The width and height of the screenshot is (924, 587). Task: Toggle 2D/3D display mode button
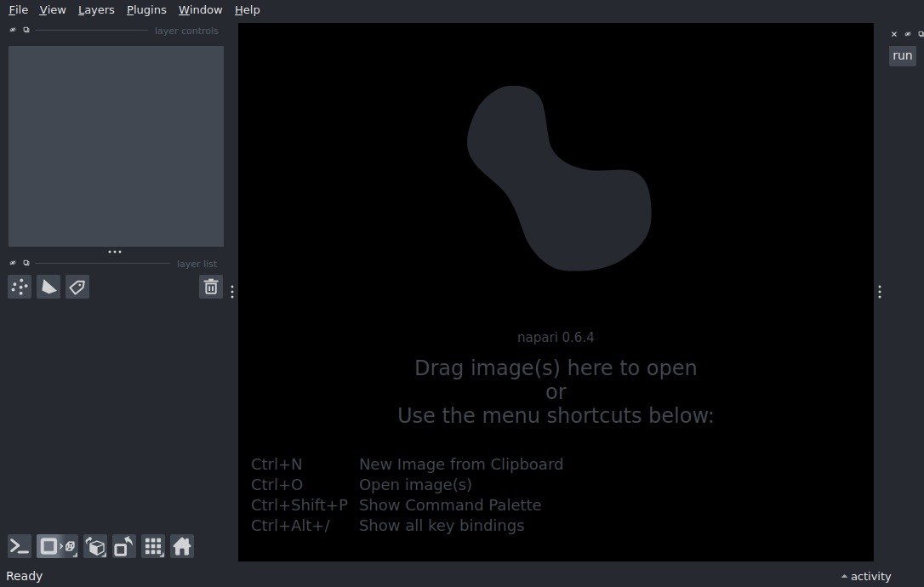(57, 546)
